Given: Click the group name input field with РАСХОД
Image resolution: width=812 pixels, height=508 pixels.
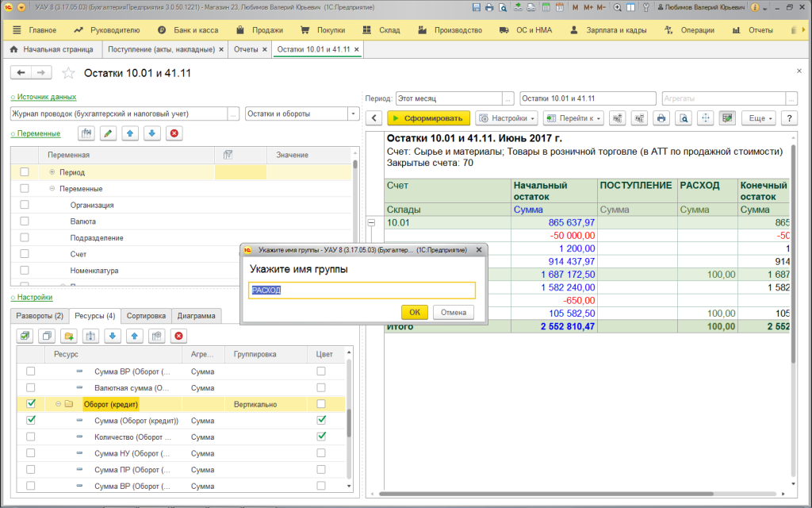Looking at the screenshot, I should [362, 291].
